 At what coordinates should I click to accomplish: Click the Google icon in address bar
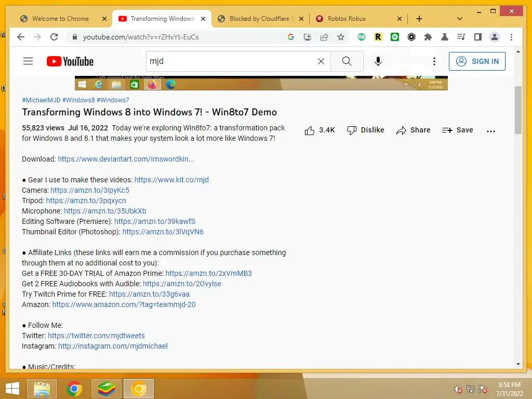click(291, 37)
